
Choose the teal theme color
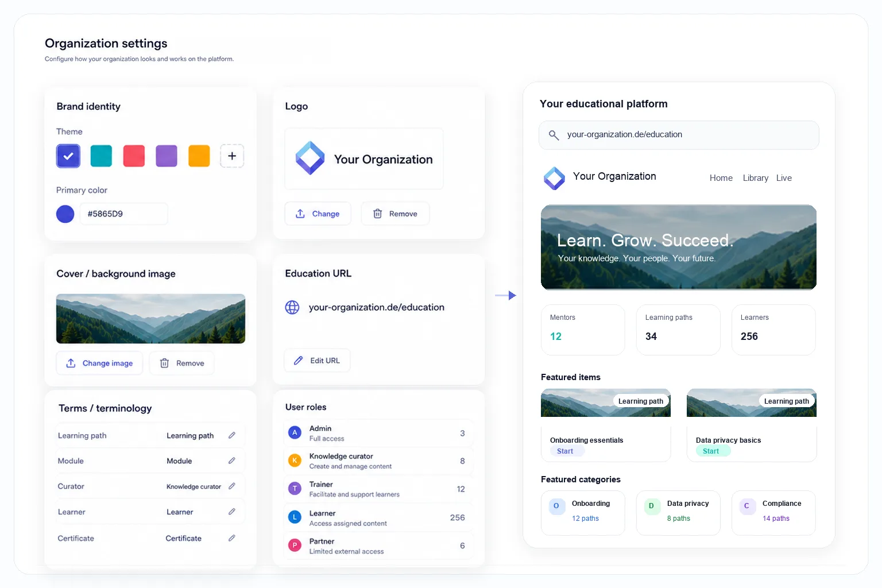101,156
